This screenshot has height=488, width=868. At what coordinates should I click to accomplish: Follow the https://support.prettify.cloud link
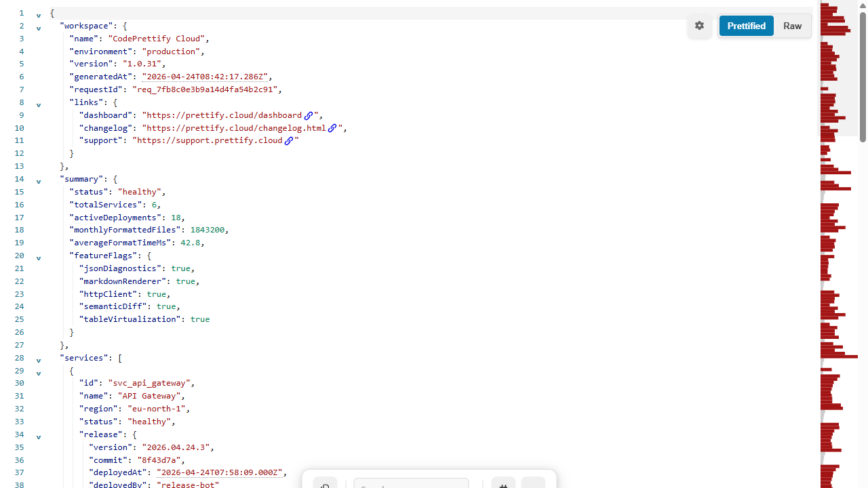click(x=210, y=141)
